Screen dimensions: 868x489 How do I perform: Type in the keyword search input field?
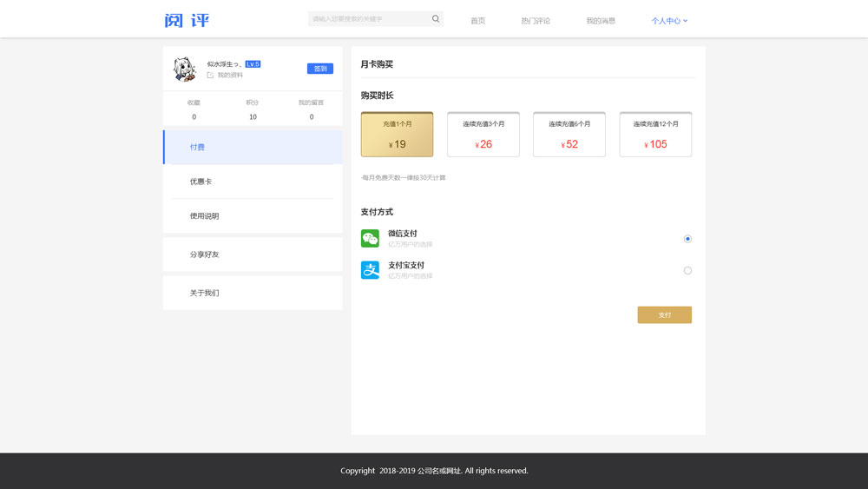369,19
